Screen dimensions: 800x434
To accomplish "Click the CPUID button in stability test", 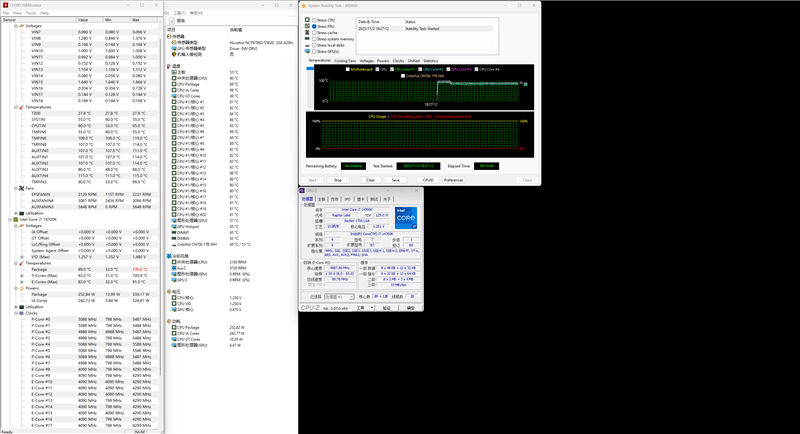I will [x=428, y=180].
